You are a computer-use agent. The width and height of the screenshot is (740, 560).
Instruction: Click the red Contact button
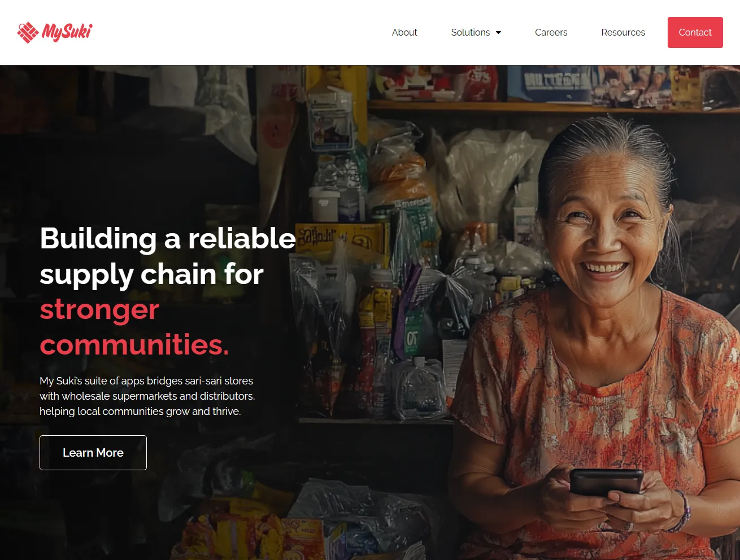point(695,32)
